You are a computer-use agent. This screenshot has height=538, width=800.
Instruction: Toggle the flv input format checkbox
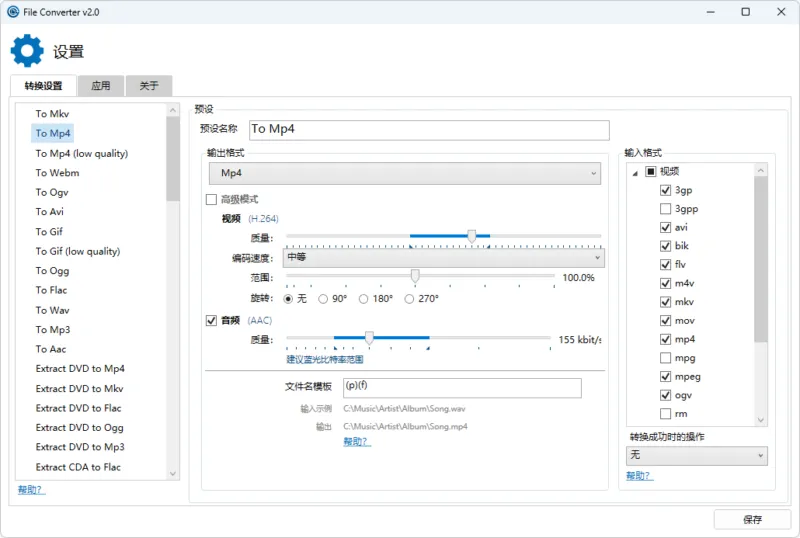(x=665, y=264)
